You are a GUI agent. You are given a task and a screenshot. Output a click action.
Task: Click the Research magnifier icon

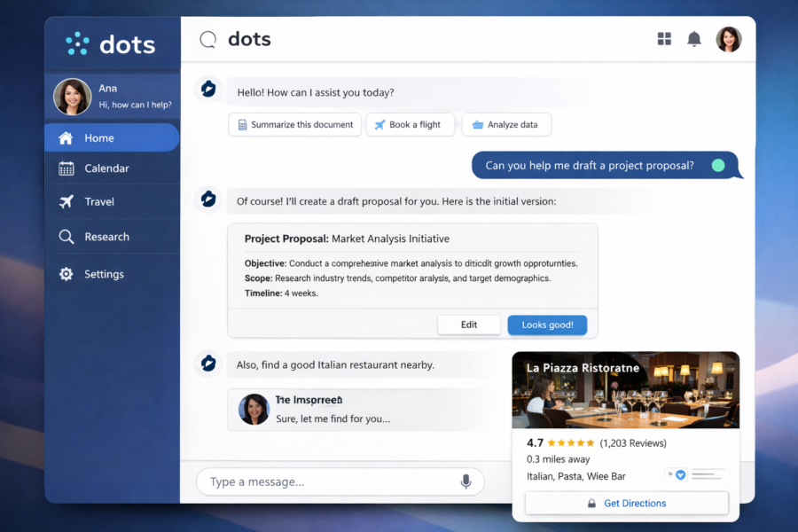(x=66, y=237)
